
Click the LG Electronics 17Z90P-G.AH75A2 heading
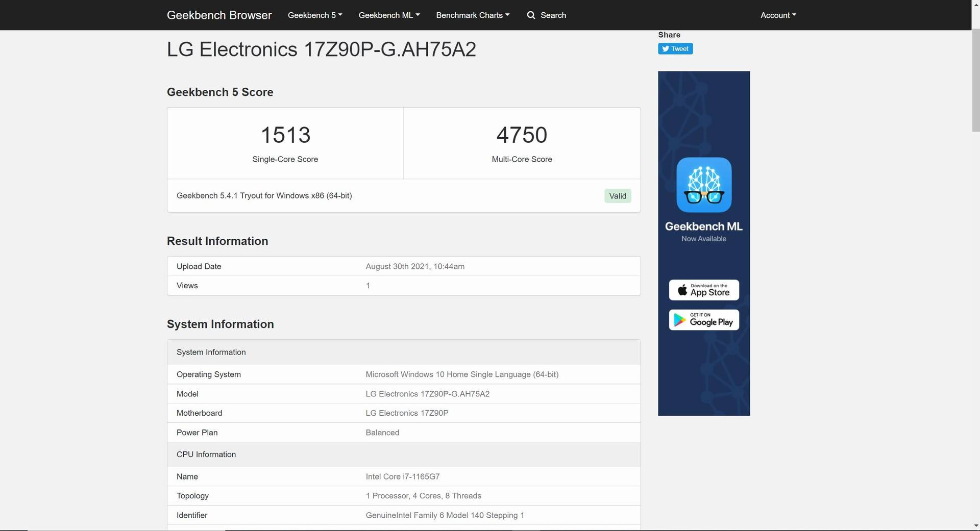coord(321,49)
